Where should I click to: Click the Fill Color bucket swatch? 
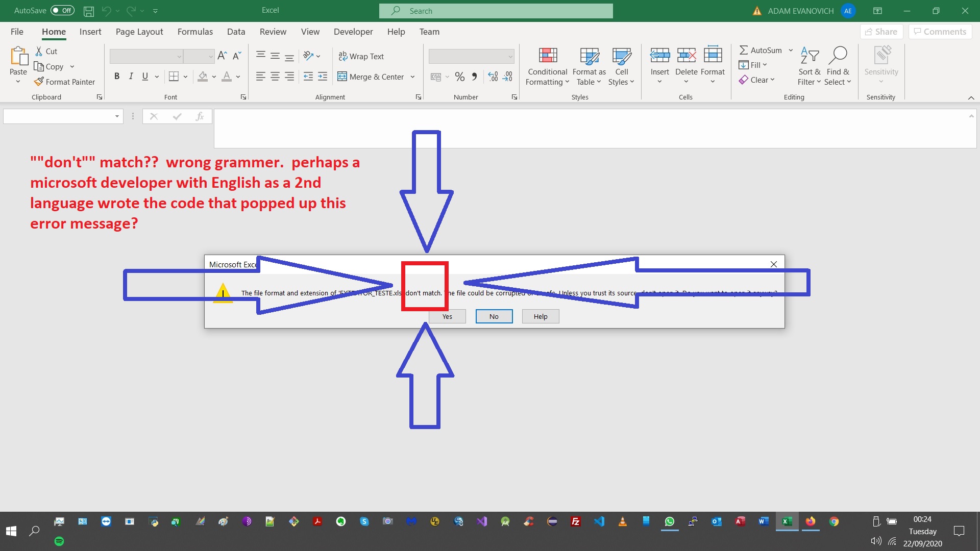(203, 77)
